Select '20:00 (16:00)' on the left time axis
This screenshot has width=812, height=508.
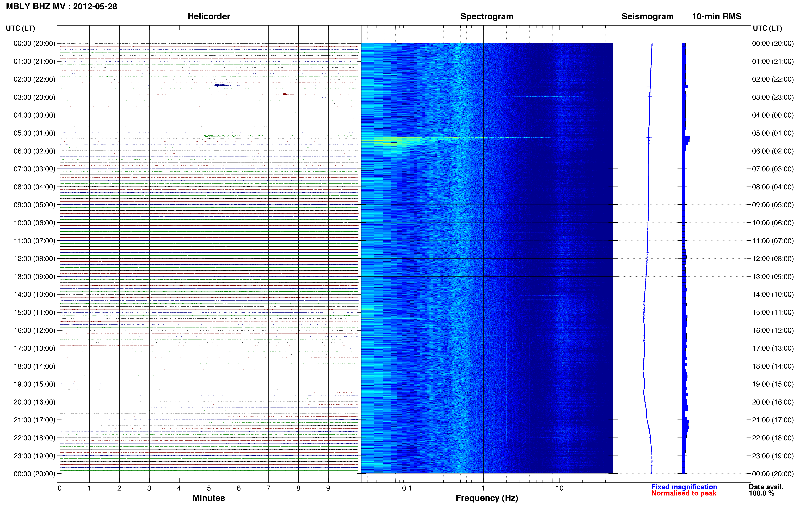coord(34,402)
